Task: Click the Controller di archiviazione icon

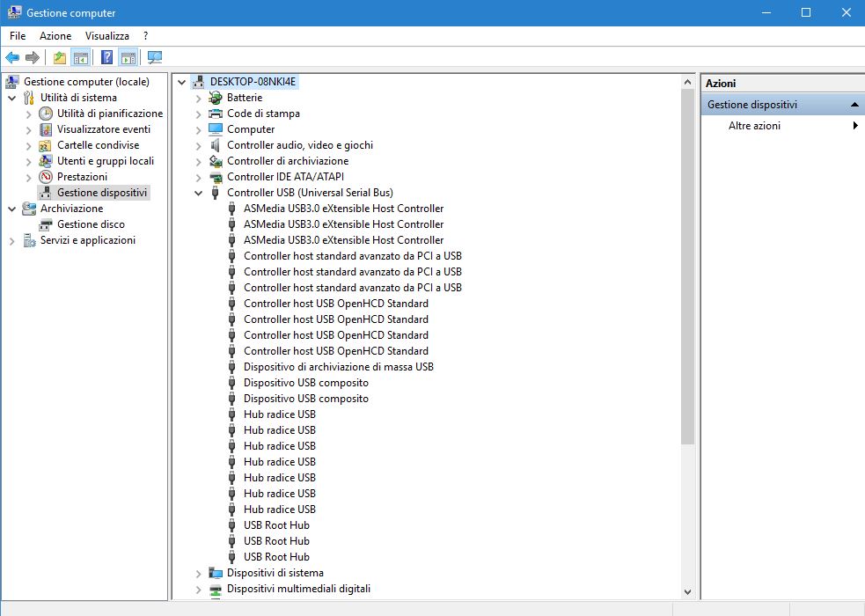Action: tap(215, 161)
